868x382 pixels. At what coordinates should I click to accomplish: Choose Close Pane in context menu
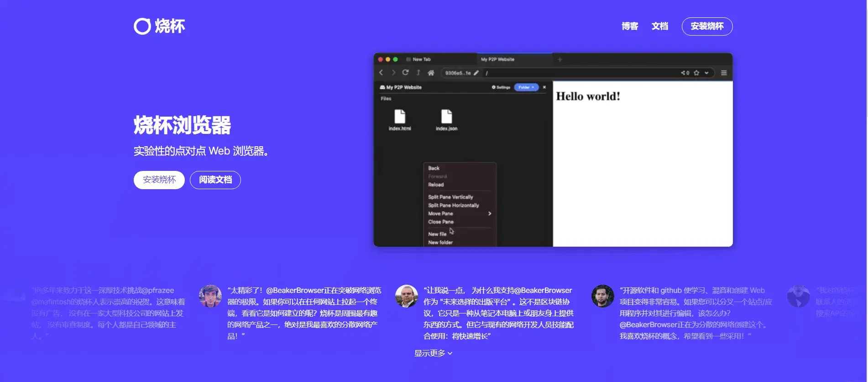click(441, 222)
